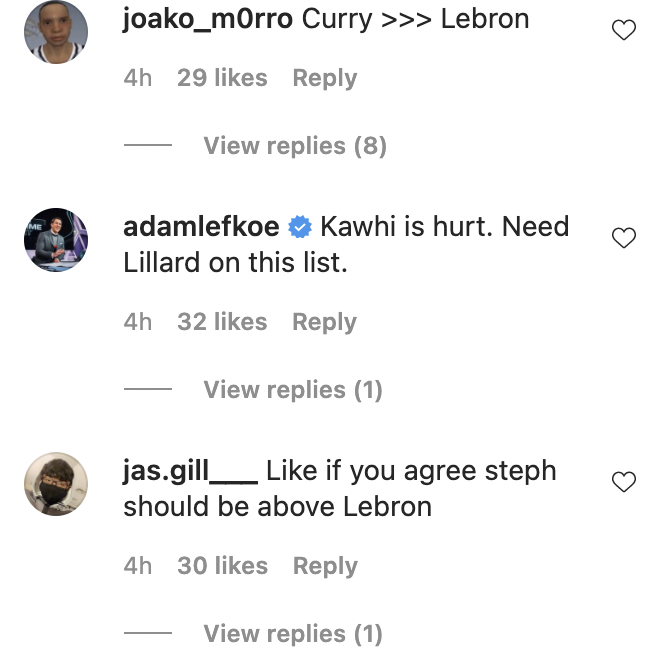Image resolution: width=648 pixels, height=668 pixels.
Task: View the 30 likes on jas.gill___'s comment
Action: tap(222, 566)
